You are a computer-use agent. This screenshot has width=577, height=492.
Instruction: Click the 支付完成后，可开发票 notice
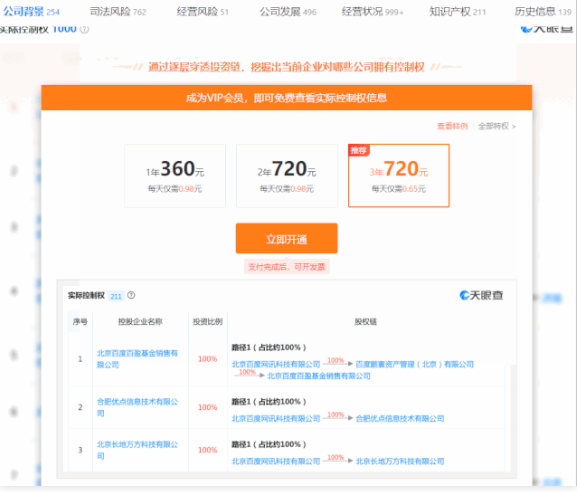tap(287, 267)
